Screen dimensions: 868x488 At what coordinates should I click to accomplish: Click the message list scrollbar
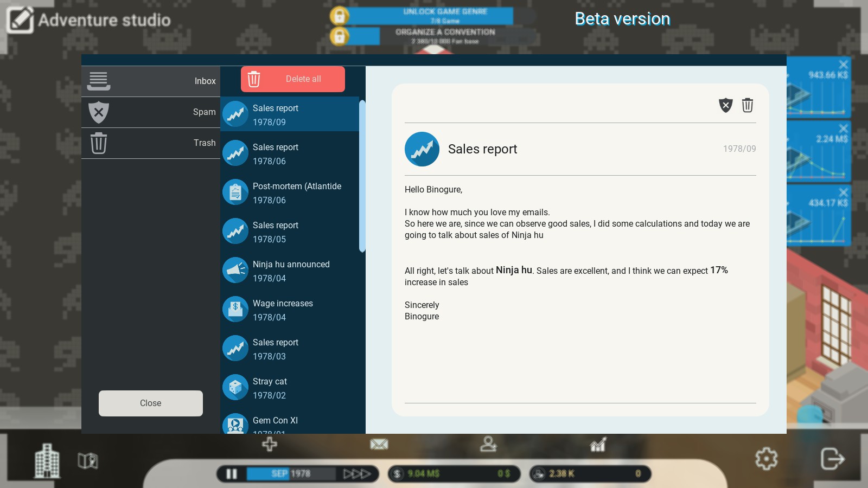click(362, 176)
